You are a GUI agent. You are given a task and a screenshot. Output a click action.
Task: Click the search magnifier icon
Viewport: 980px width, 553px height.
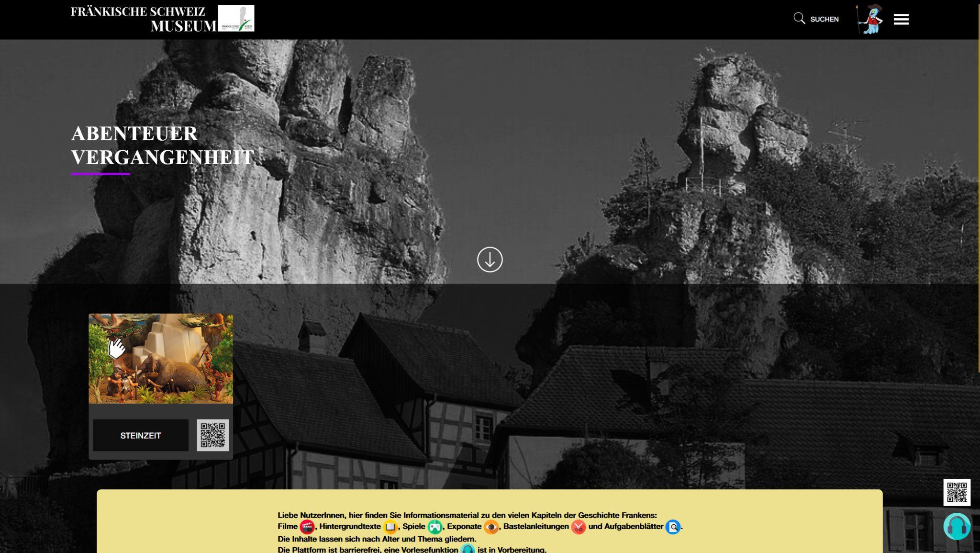[799, 19]
